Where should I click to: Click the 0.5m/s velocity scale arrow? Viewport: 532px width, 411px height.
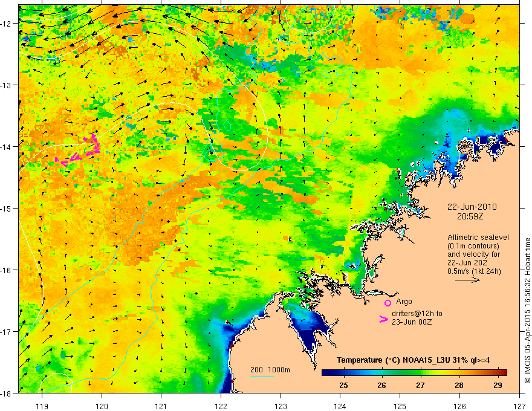pyautogui.click(x=467, y=280)
